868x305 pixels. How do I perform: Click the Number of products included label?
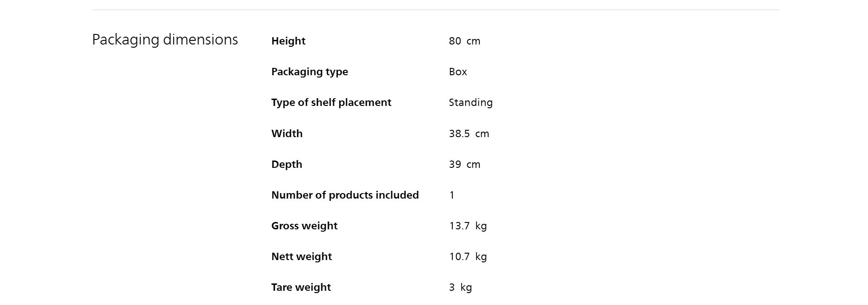345,195
